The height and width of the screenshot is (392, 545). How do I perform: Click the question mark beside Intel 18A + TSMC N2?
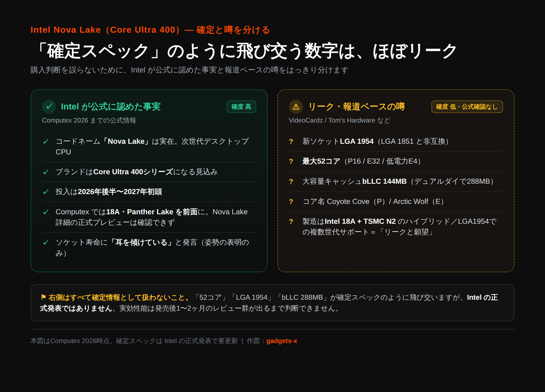291,222
